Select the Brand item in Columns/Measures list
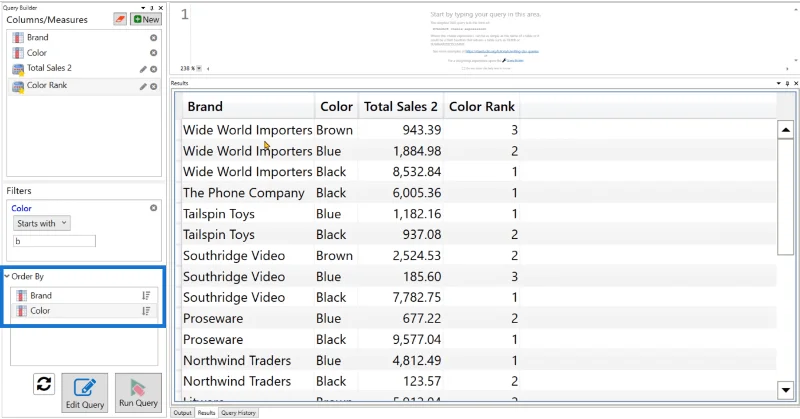Image resolution: width=800 pixels, height=419 pixels. point(84,38)
